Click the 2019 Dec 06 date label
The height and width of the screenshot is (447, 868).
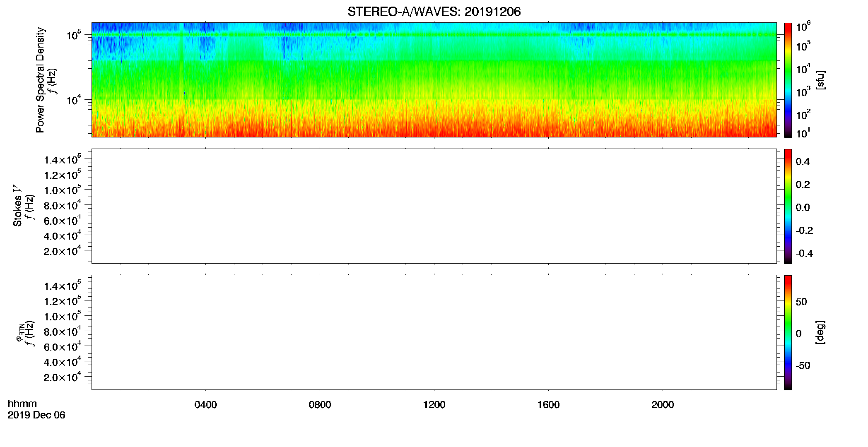pos(36,415)
